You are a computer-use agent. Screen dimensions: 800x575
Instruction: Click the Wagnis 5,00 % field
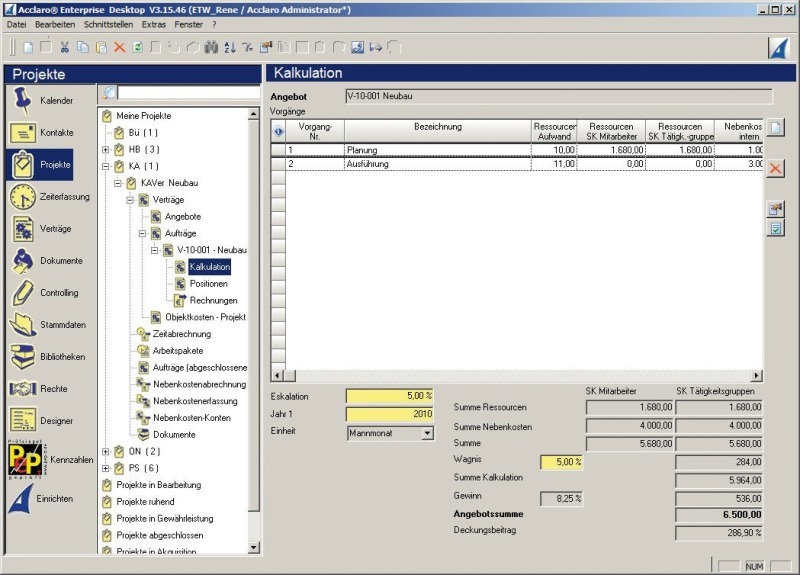click(x=561, y=462)
